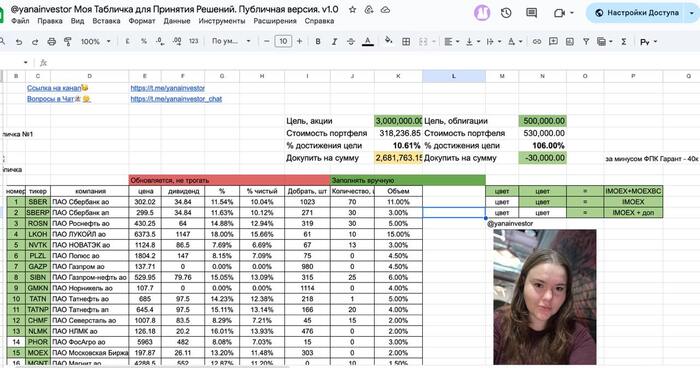Click the Ссылка на канал link
Image resolution: width=700 pixels, height=368 pixels.
[x=54, y=88]
